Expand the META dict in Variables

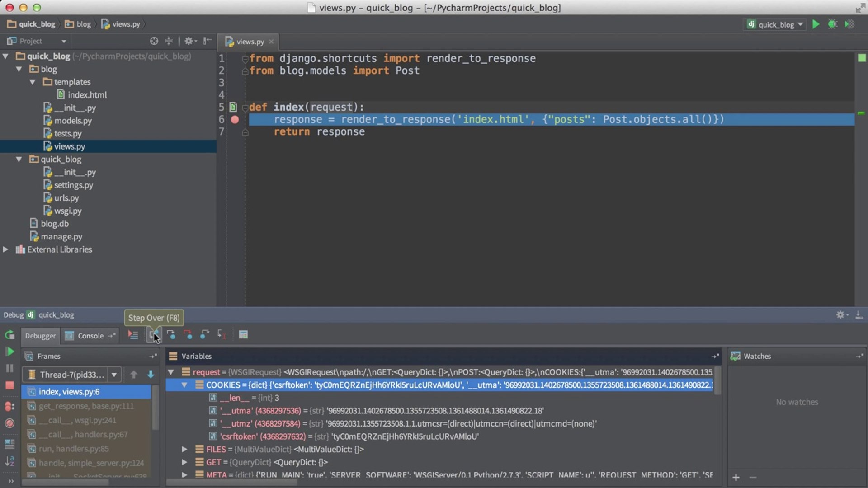pos(184,475)
